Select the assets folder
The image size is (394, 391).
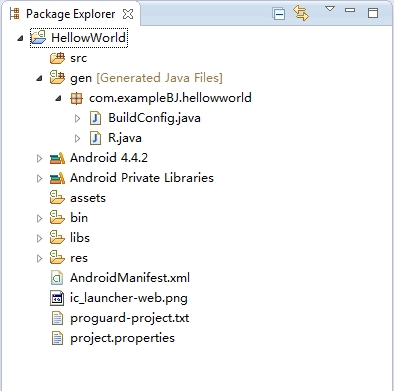[88, 198]
